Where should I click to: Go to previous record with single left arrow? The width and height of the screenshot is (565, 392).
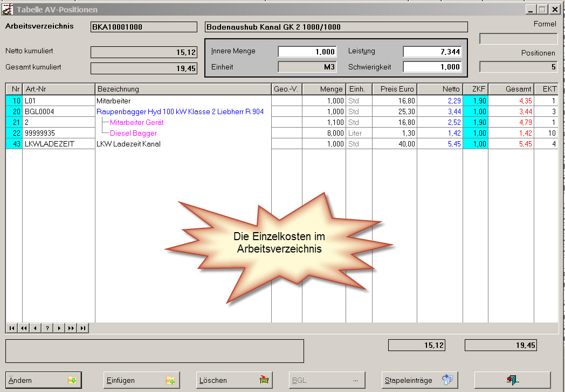(x=36, y=328)
